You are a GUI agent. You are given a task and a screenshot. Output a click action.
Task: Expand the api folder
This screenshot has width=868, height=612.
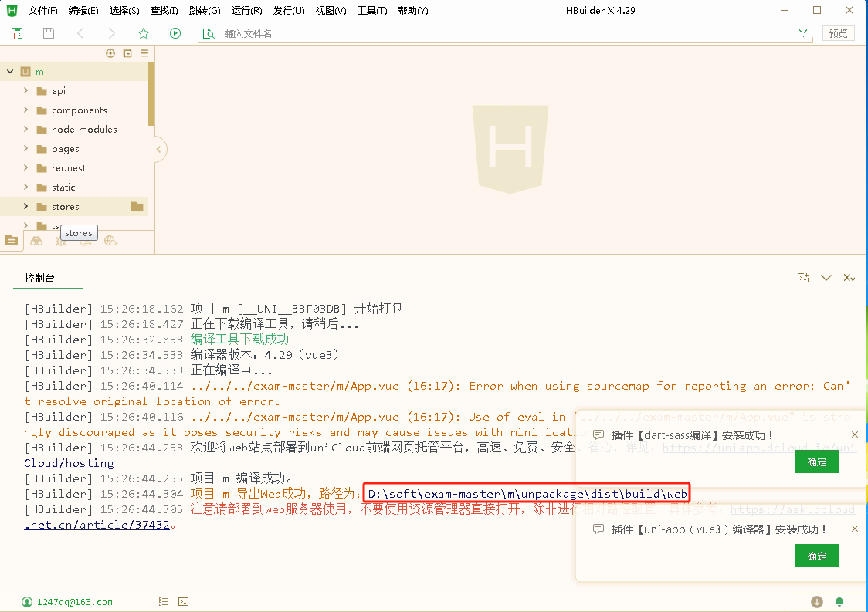(x=25, y=90)
